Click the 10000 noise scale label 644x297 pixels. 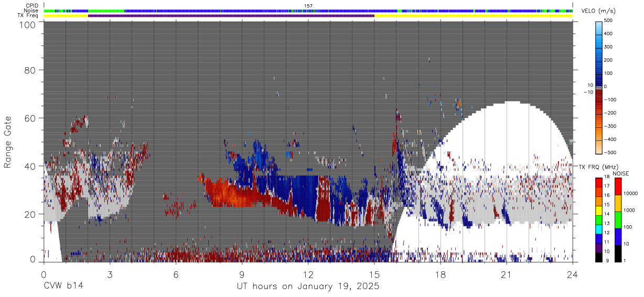pyautogui.click(x=631, y=193)
